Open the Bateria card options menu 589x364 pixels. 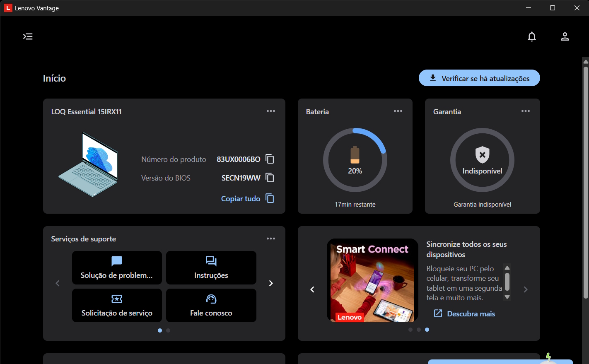point(398,111)
